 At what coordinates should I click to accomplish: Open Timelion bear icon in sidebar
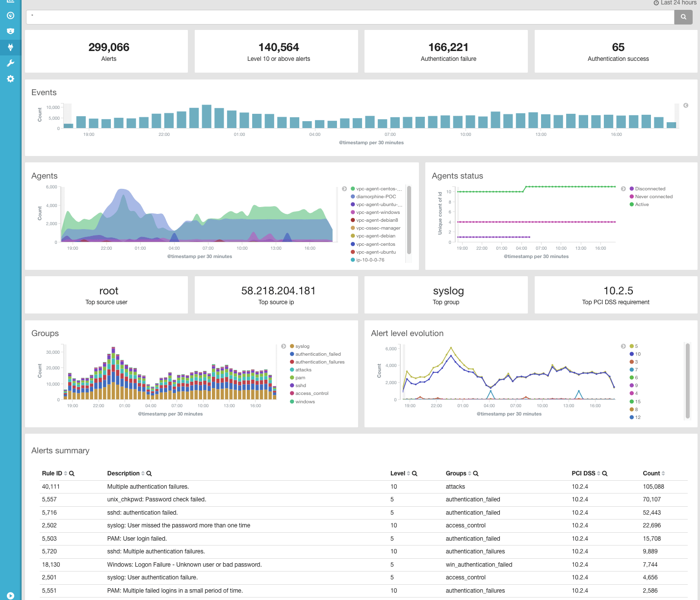[x=10, y=31]
